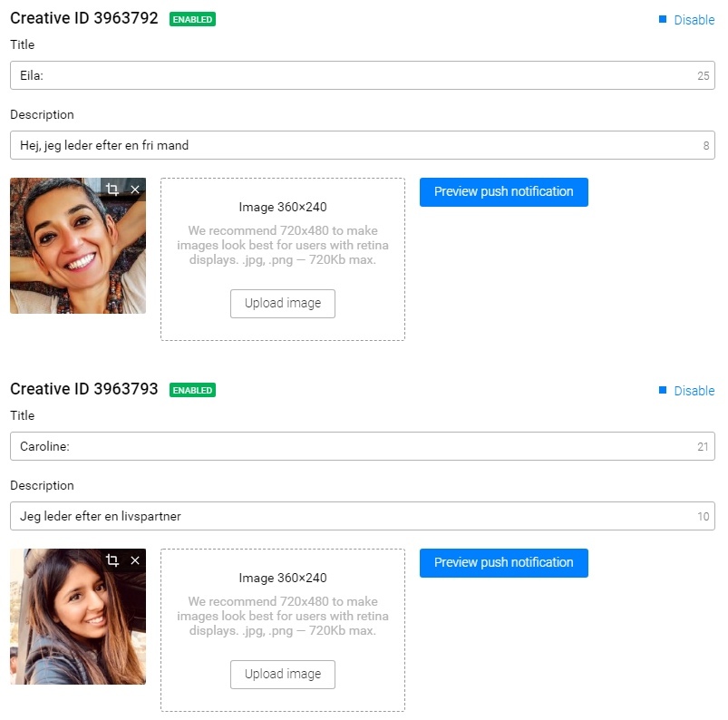
Task: Upload image for creative 3963792
Action: click(283, 304)
